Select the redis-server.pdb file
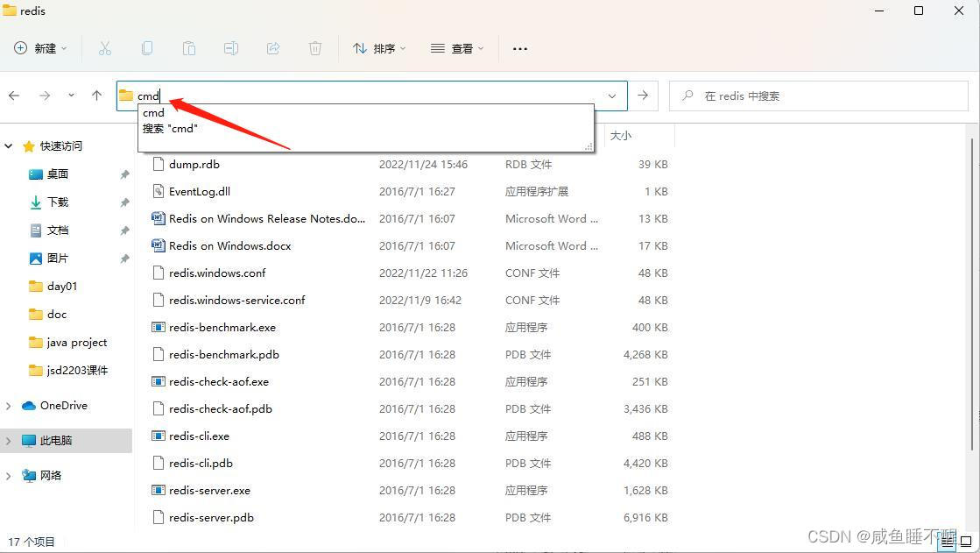 211,518
